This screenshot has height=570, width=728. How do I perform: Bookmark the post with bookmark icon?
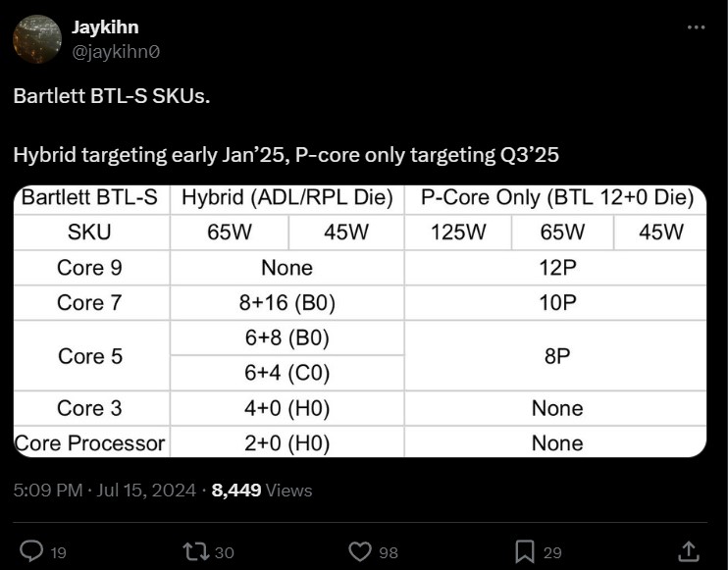pyautogui.click(x=525, y=552)
